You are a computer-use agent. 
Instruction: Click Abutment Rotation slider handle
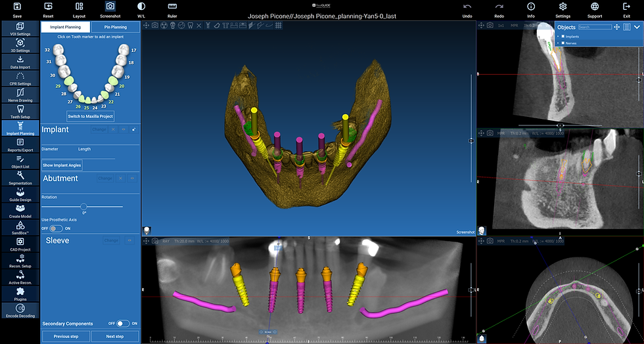[x=84, y=207]
